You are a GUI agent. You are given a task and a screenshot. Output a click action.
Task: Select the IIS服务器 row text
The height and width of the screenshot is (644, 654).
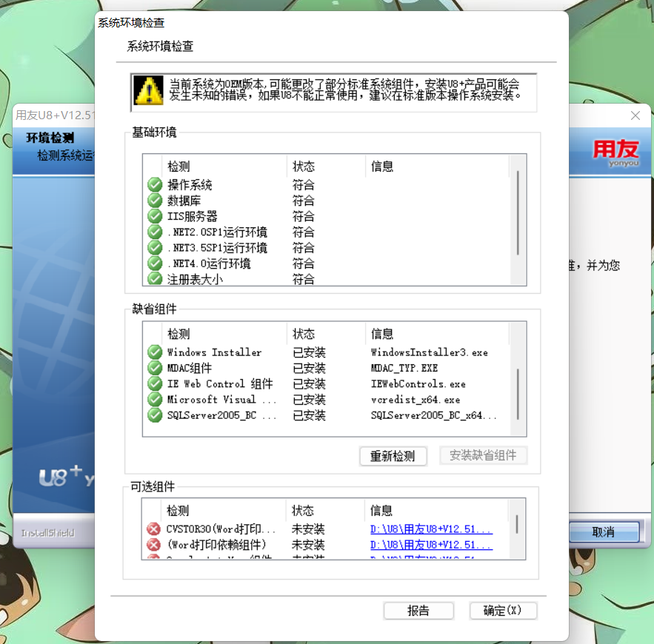pos(193,216)
